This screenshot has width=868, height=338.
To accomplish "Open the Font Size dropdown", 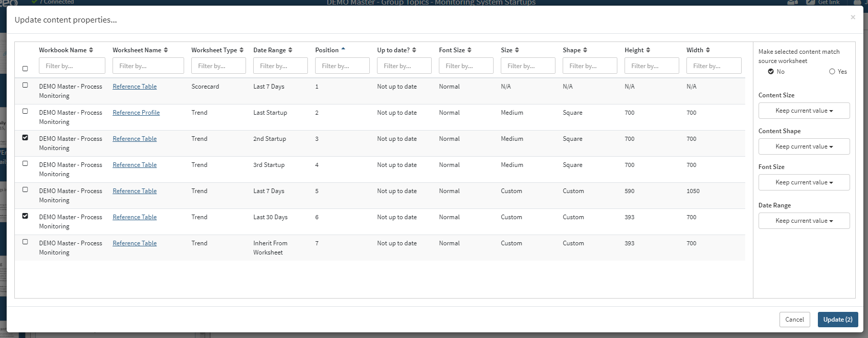I will [x=804, y=182].
